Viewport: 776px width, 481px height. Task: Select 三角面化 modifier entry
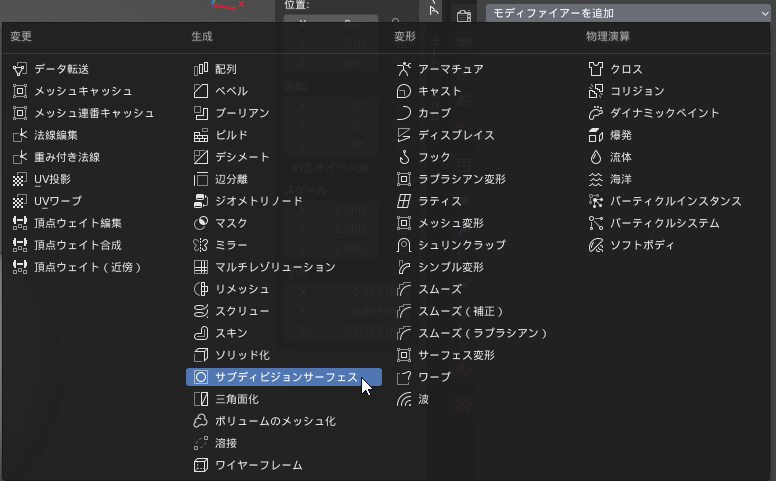pyautogui.click(x=237, y=399)
